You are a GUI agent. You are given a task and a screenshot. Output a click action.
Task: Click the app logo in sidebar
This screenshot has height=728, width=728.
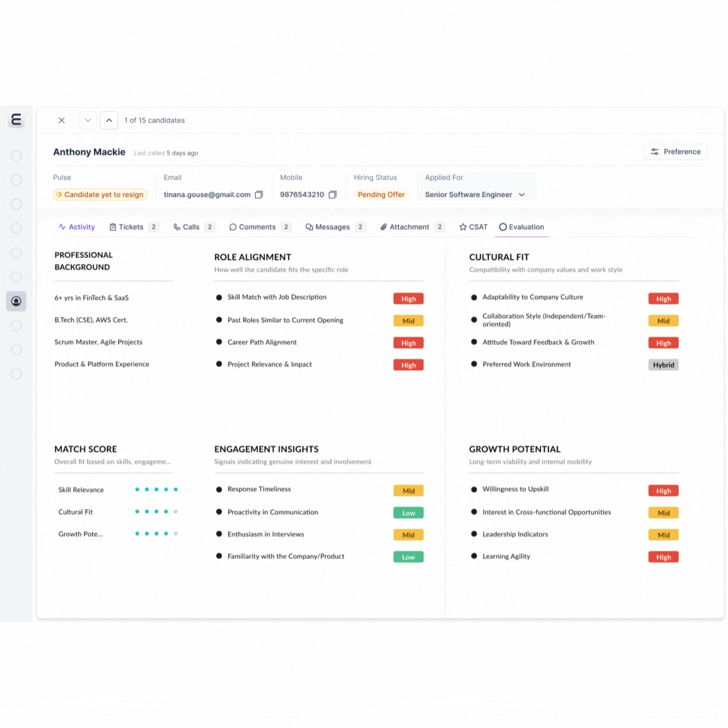tap(16, 120)
